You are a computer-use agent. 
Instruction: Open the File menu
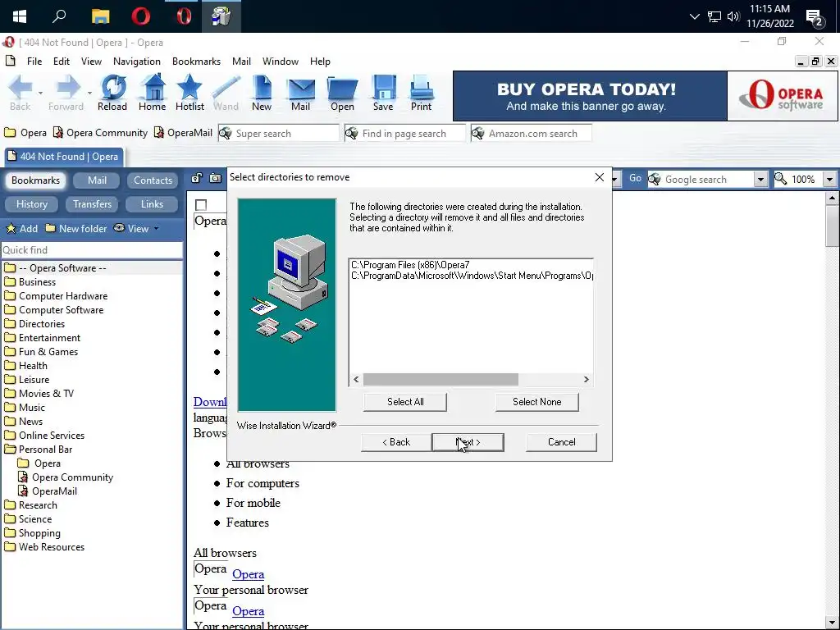[x=34, y=62]
